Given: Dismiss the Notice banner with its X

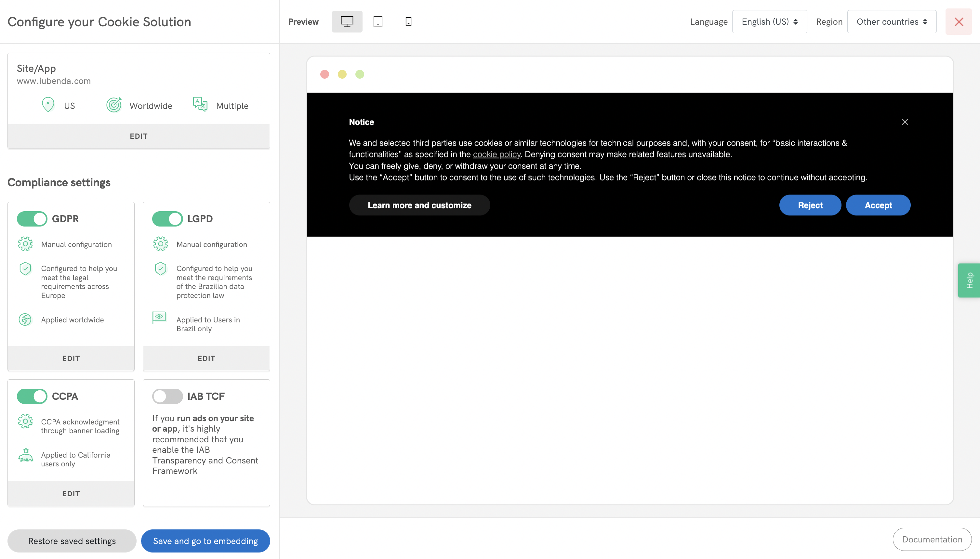Looking at the screenshot, I should tap(905, 122).
